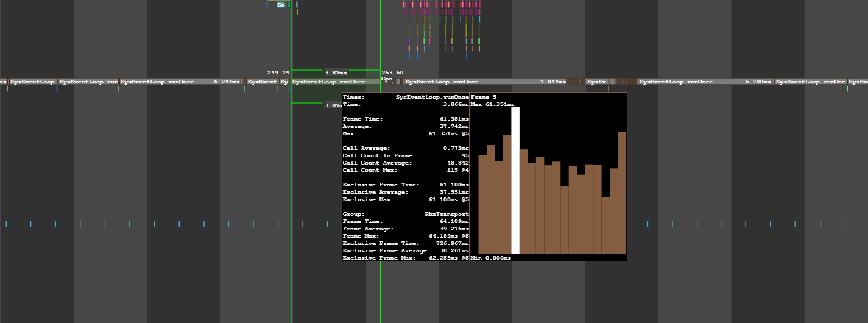Click the "Max 61.351ms" label above the histogram
Viewport: 868px width, 323px height.
click(493, 104)
